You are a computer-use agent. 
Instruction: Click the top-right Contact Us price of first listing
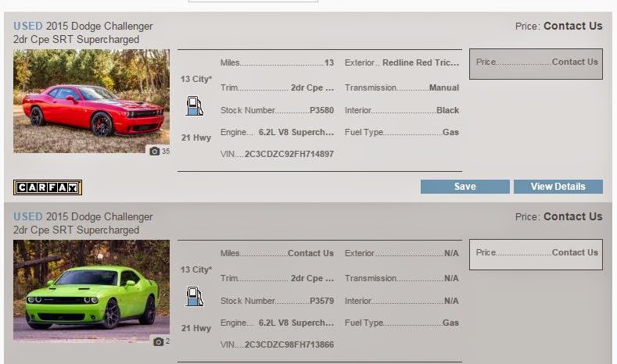click(572, 27)
